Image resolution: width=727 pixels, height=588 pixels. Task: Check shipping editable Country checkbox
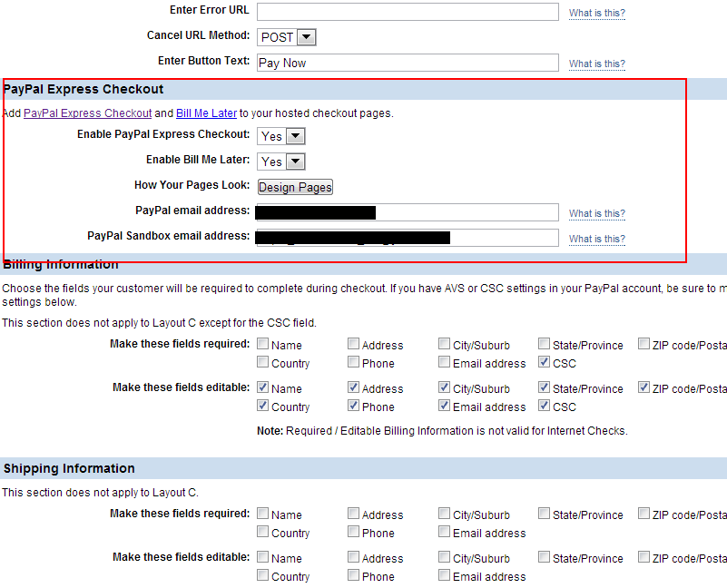click(263, 575)
